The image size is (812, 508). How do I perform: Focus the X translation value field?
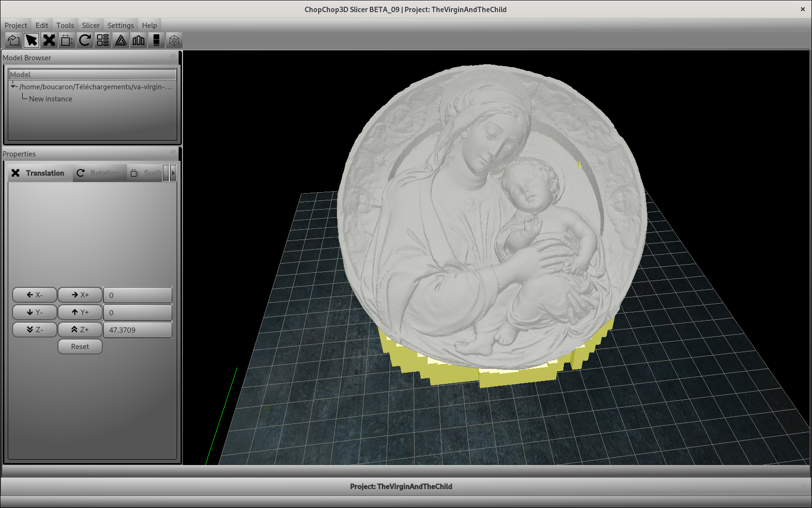(x=138, y=295)
